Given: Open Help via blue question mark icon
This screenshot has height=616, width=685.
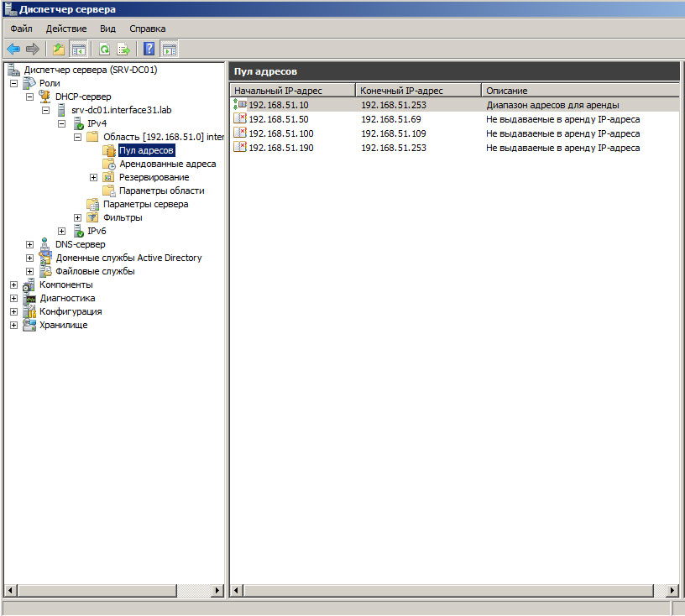Looking at the screenshot, I should pyautogui.click(x=149, y=49).
